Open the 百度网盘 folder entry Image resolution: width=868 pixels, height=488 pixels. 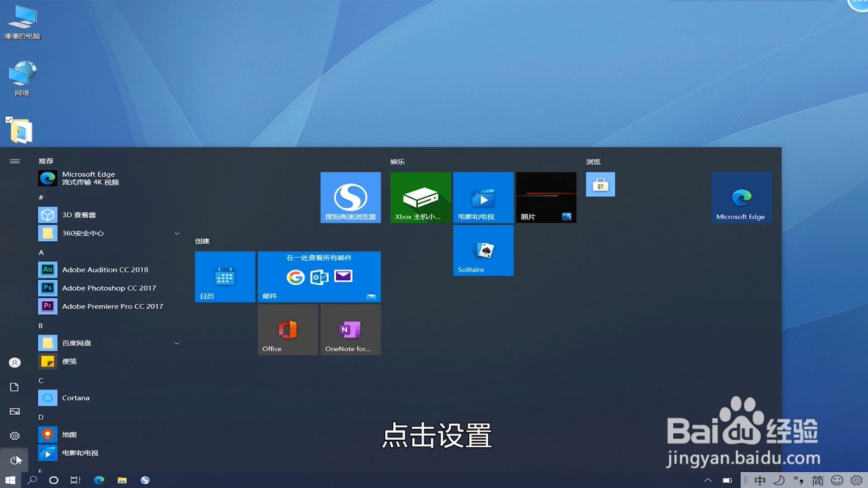tap(108, 343)
